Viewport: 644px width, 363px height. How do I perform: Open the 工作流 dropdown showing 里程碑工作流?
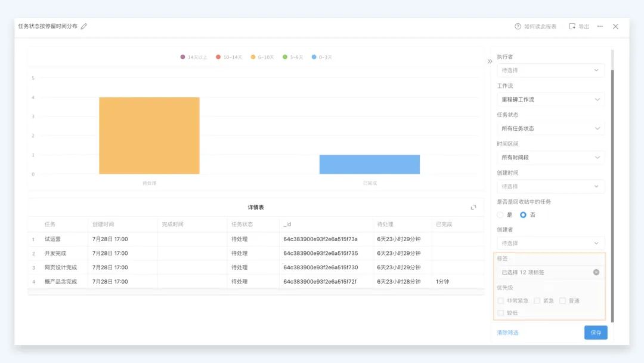pos(550,100)
